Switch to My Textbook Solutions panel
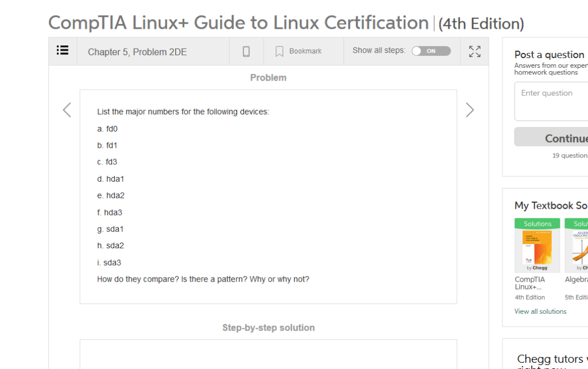 coord(550,206)
